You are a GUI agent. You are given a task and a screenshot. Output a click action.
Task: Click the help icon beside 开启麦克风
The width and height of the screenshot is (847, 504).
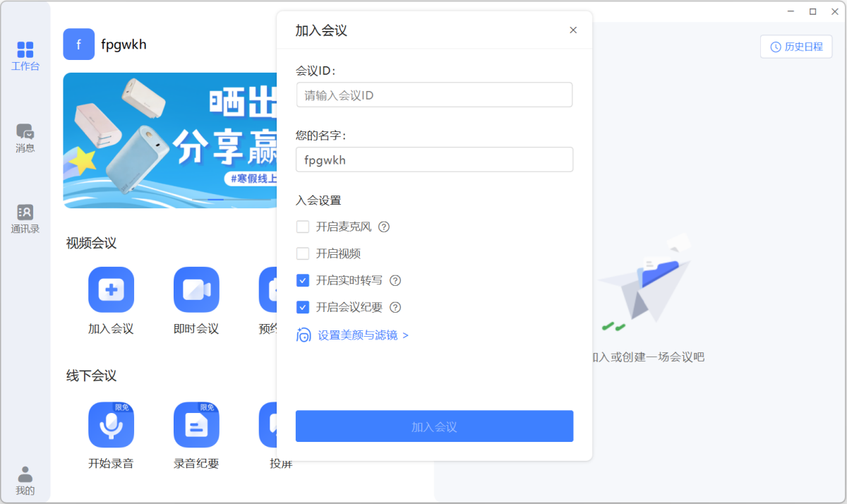point(382,227)
